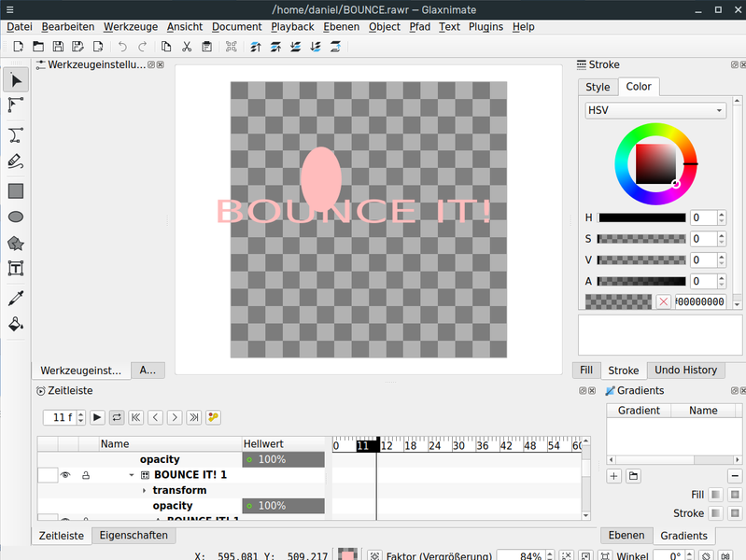Select the Edit nodes tool
This screenshot has width=746, height=560.
point(16,105)
